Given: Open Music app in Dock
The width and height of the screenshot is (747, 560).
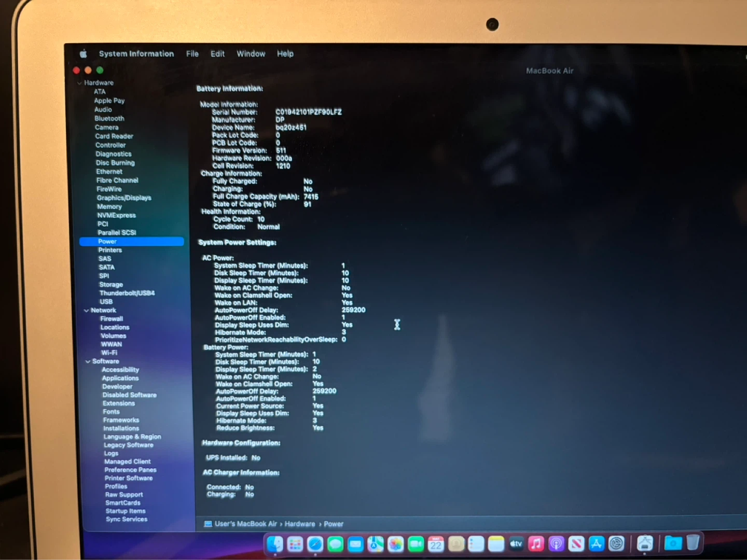Looking at the screenshot, I should point(536,544).
